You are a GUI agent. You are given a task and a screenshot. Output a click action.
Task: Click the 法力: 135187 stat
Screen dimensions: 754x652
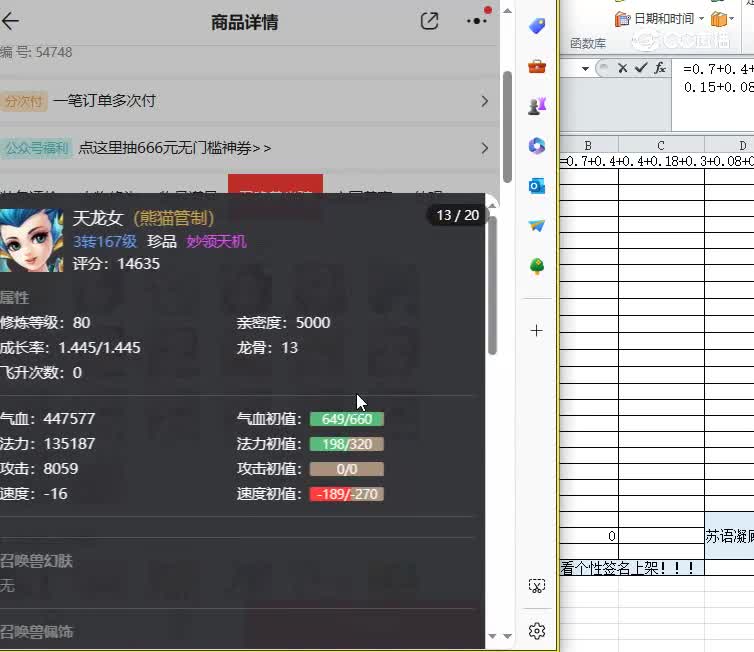[48, 444]
